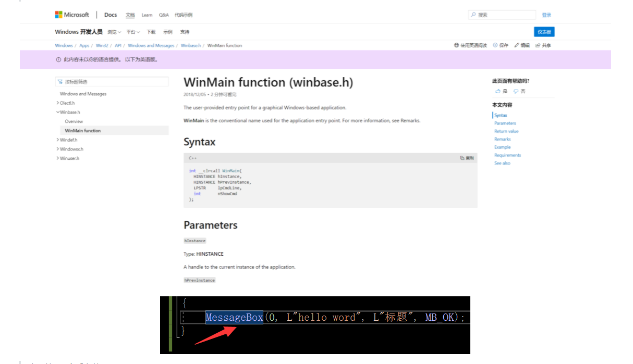
Task: Select the 文档 tab in top navigation
Action: tap(130, 16)
